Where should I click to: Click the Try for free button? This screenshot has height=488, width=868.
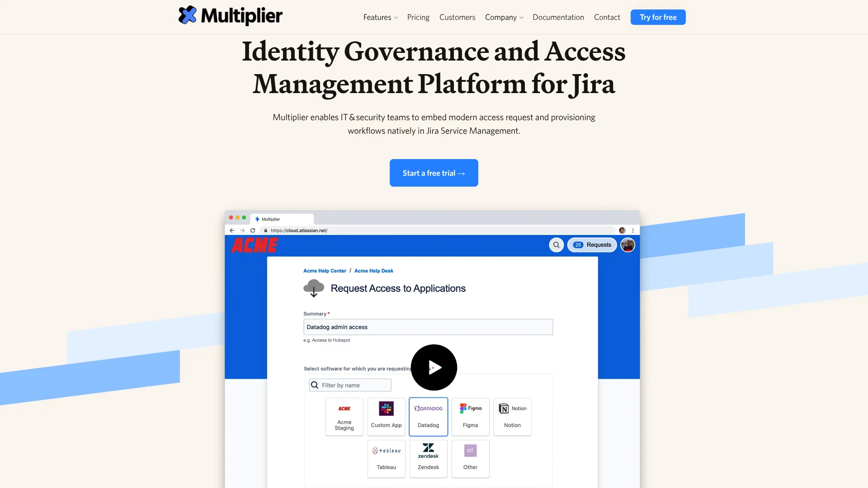click(x=658, y=17)
